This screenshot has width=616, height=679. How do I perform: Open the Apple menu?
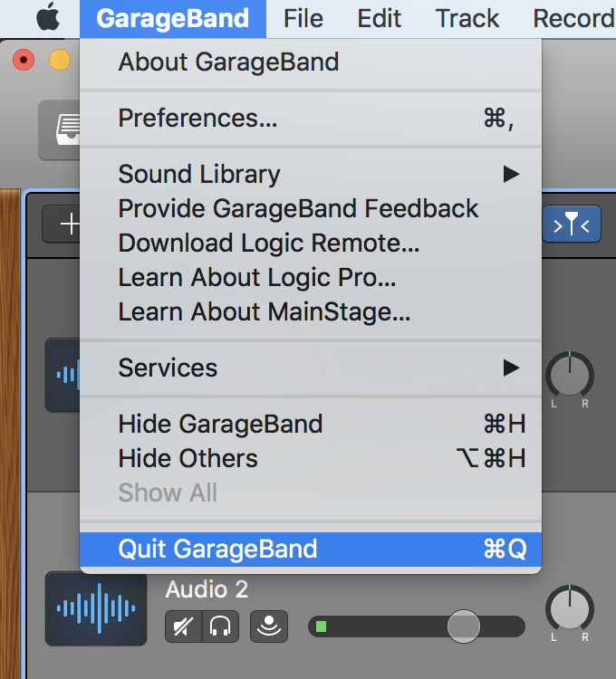click(x=48, y=17)
